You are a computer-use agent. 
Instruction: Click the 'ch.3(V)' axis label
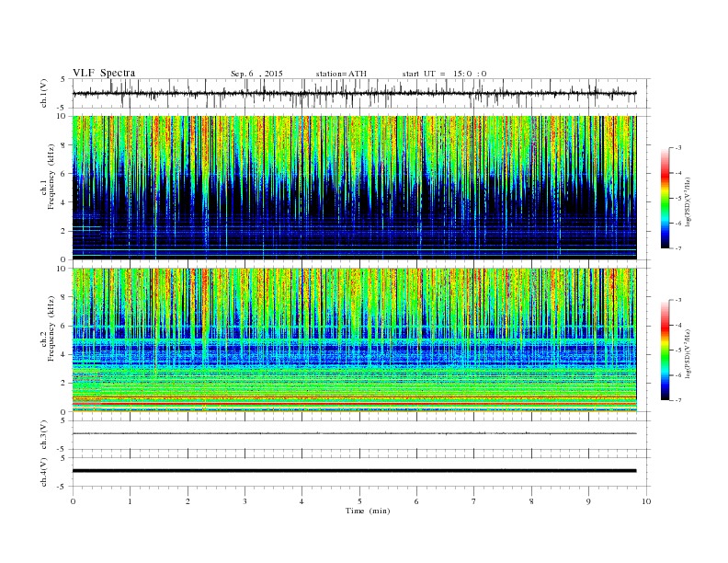(44, 435)
